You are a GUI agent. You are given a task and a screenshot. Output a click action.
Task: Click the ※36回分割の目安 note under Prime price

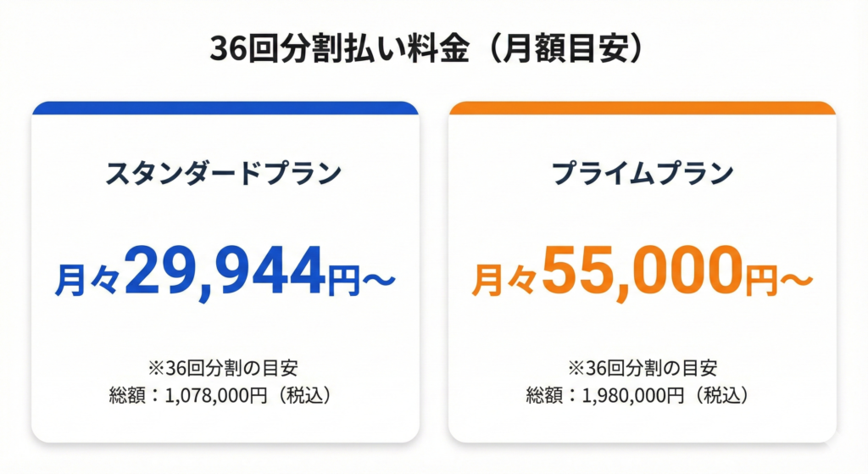642,368
